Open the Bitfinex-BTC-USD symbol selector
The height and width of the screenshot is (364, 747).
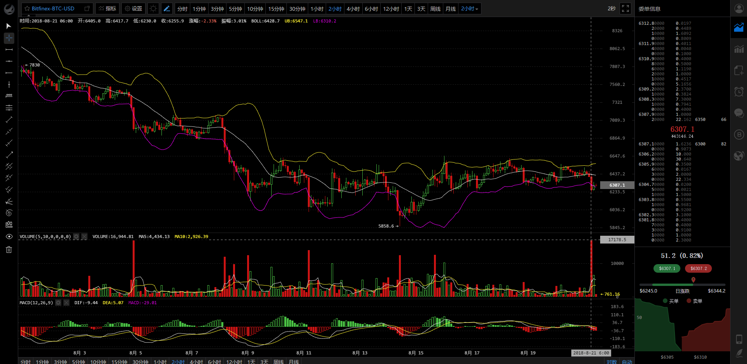tap(57, 8)
